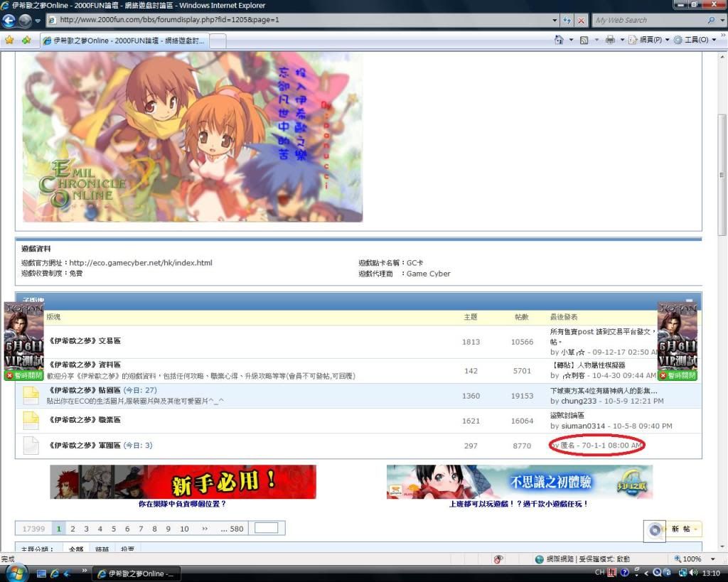The height and width of the screenshot is (582, 728).
Task: Expand the zoom level 100% dropdown
Action: click(x=713, y=559)
